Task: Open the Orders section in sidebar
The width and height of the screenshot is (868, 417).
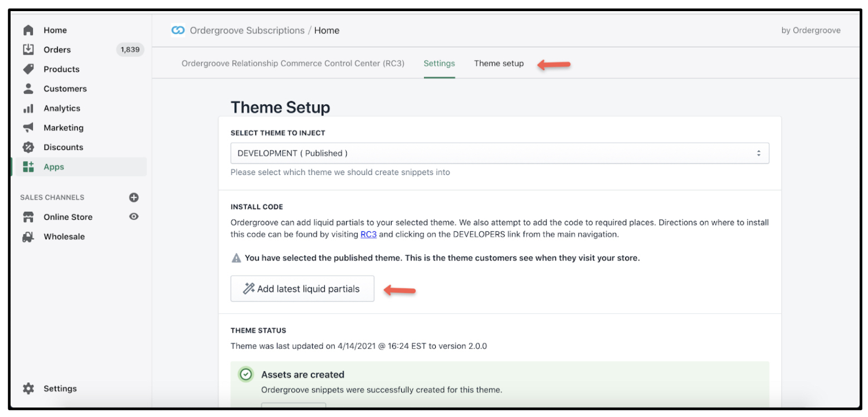Action: (x=57, y=49)
